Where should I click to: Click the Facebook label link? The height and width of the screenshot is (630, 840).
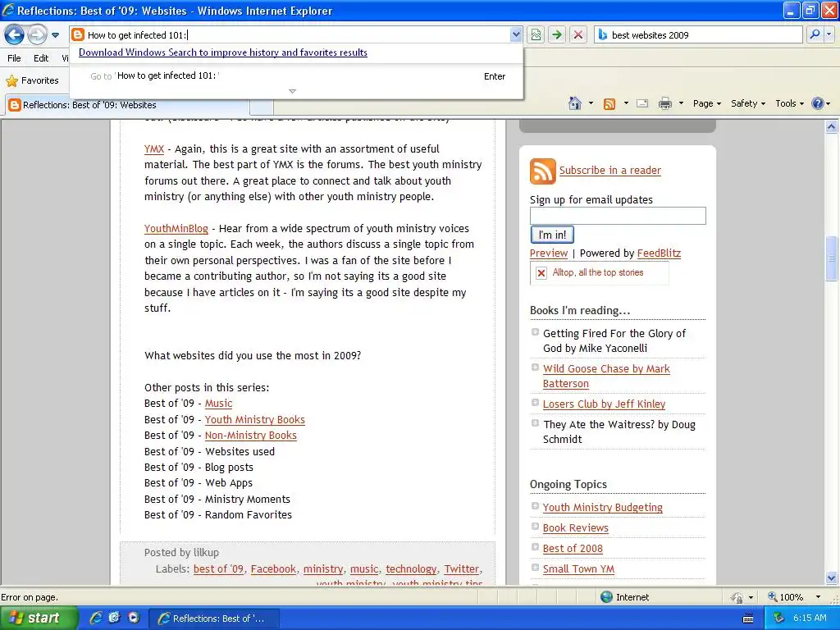click(x=273, y=569)
